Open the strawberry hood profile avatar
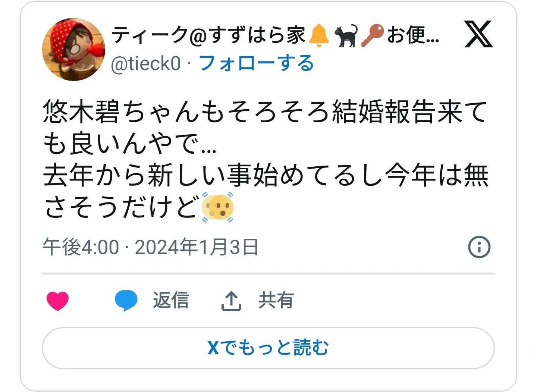Image resolution: width=537 pixels, height=392 pixels. tap(74, 49)
